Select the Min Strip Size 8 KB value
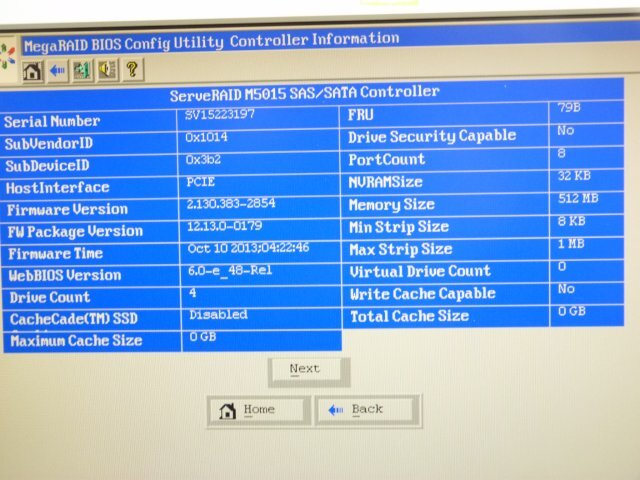Viewport: 640px width, 480px height. 572,221
